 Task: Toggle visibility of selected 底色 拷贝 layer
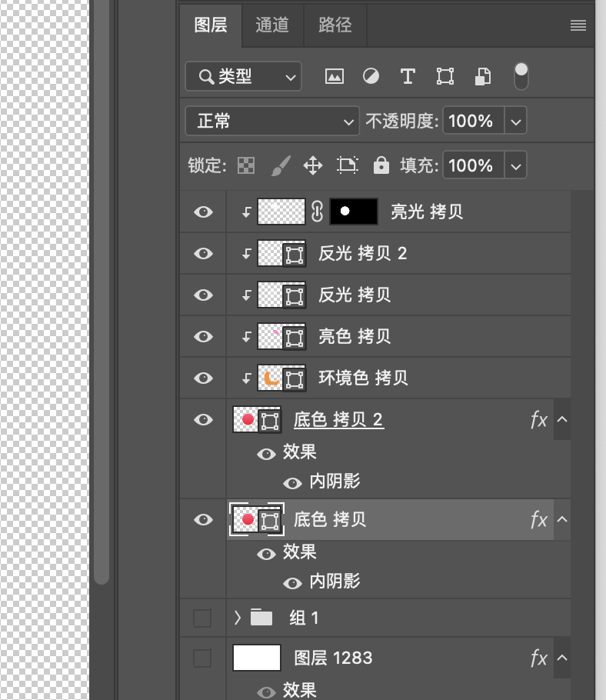tap(203, 520)
